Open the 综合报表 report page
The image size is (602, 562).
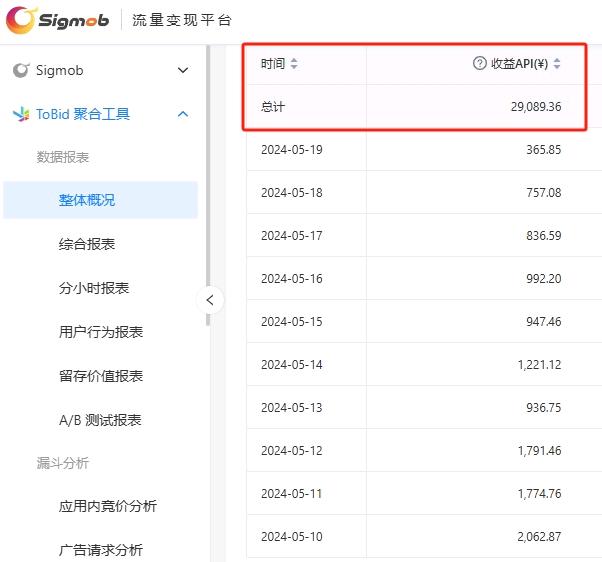coord(87,244)
